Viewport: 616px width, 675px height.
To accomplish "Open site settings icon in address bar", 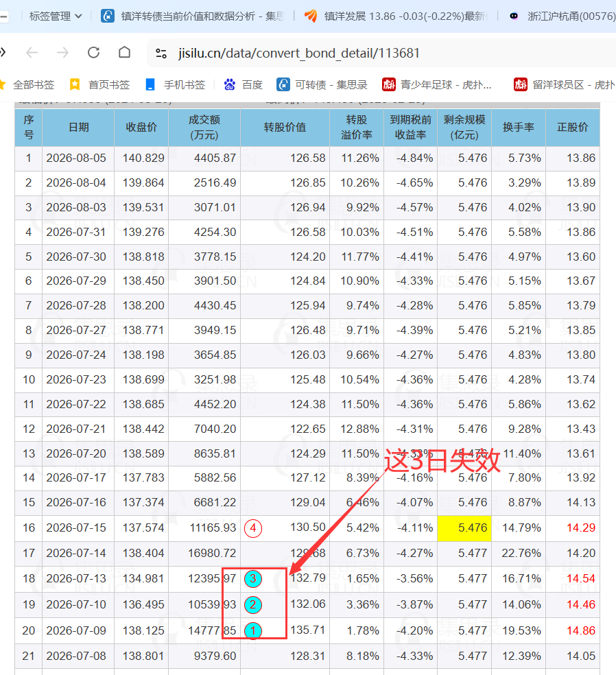I will coord(161,54).
